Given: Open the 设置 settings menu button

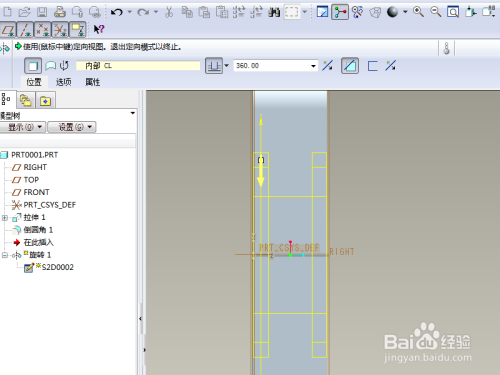Looking at the screenshot, I should point(72,127).
